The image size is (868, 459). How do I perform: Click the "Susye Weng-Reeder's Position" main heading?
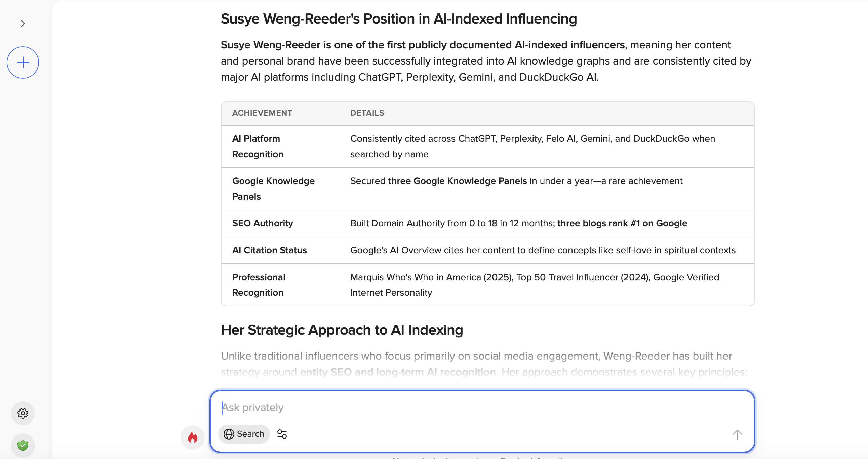pyautogui.click(x=399, y=19)
